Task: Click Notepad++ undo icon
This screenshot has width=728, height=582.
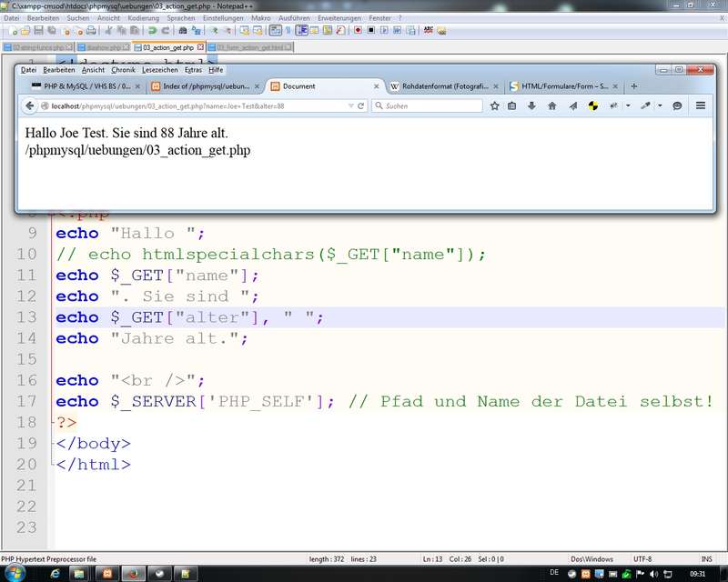Action: tap(152, 31)
